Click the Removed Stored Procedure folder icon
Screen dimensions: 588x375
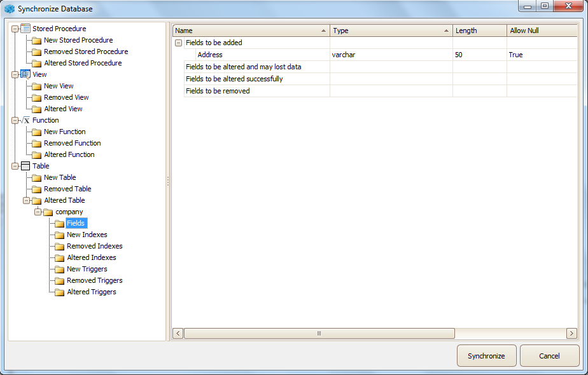36,51
